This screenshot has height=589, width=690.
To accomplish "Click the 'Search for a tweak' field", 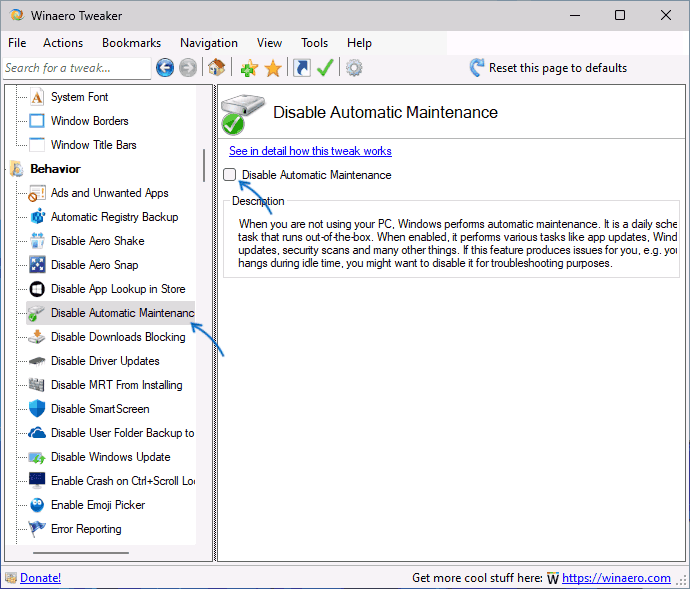I will pos(77,68).
